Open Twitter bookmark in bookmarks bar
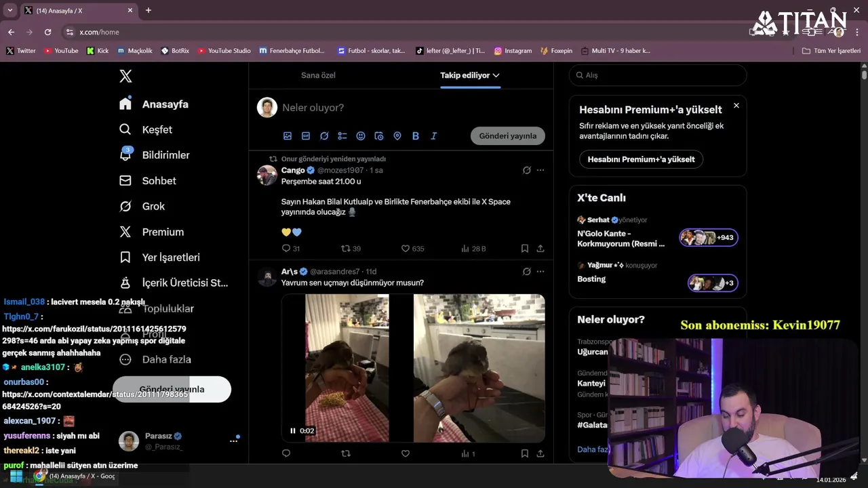The image size is (868, 488). (x=21, y=51)
